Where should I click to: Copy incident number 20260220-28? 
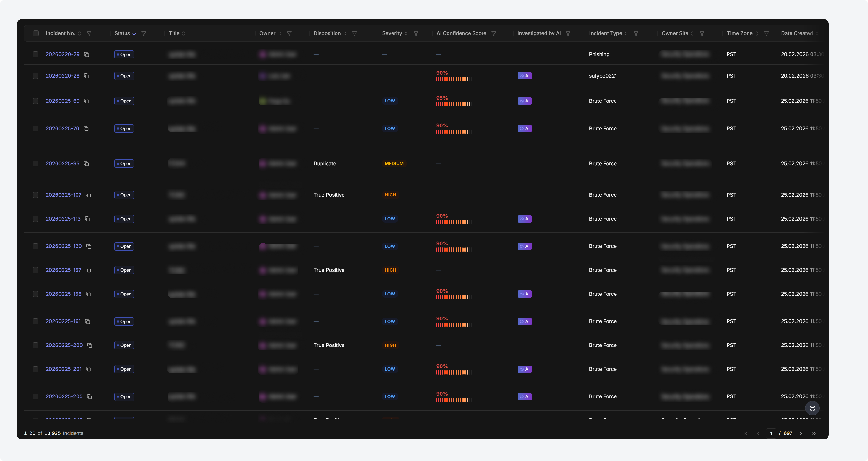tap(87, 76)
